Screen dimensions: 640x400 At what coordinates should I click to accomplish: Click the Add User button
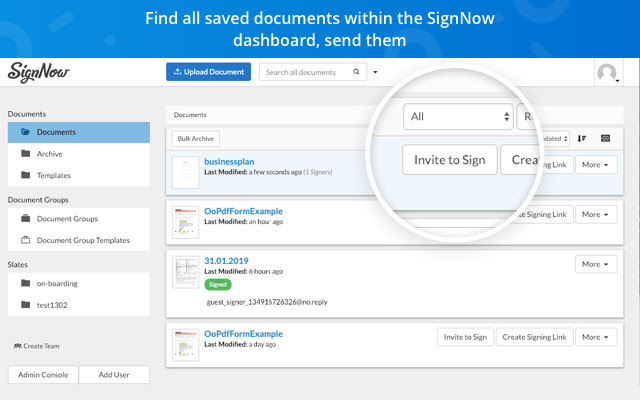(114, 375)
